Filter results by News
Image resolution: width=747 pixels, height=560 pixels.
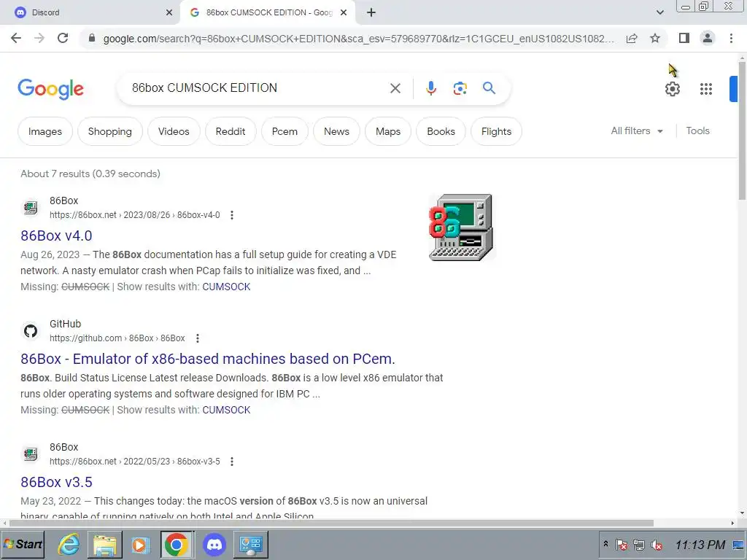[x=336, y=131]
